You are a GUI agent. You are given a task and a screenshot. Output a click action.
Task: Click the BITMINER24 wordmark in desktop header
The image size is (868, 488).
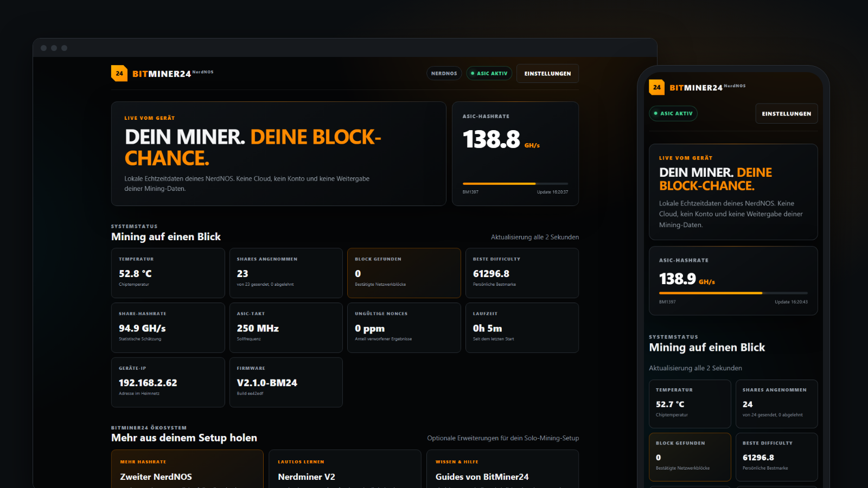162,74
